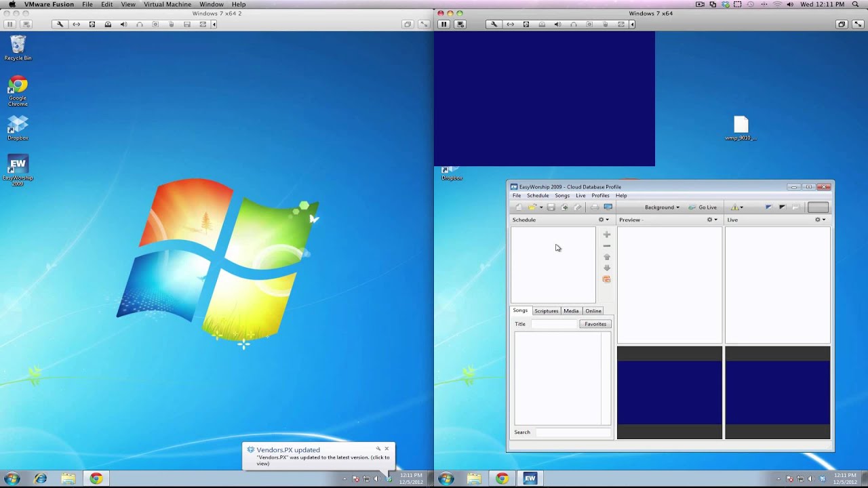The height and width of the screenshot is (488, 868).
Task: Open settings wrench in Windows 7 x64 toolbar
Action: point(494,24)
